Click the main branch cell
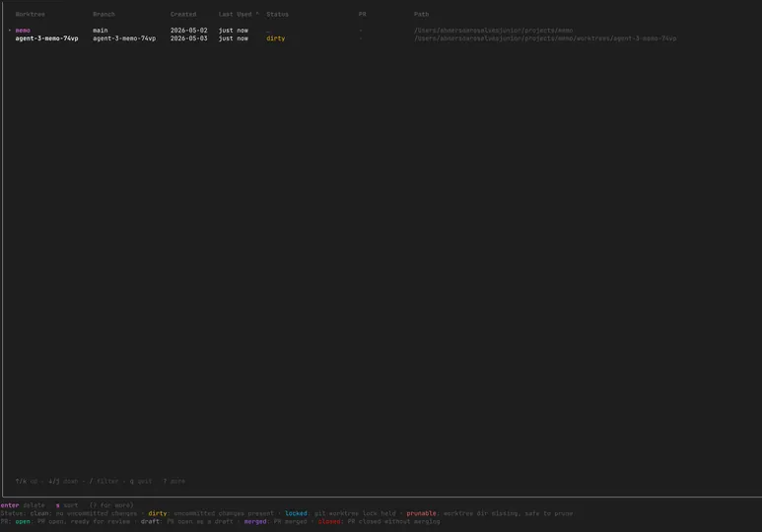Screen dimensions: 762x532 point(101,31)
